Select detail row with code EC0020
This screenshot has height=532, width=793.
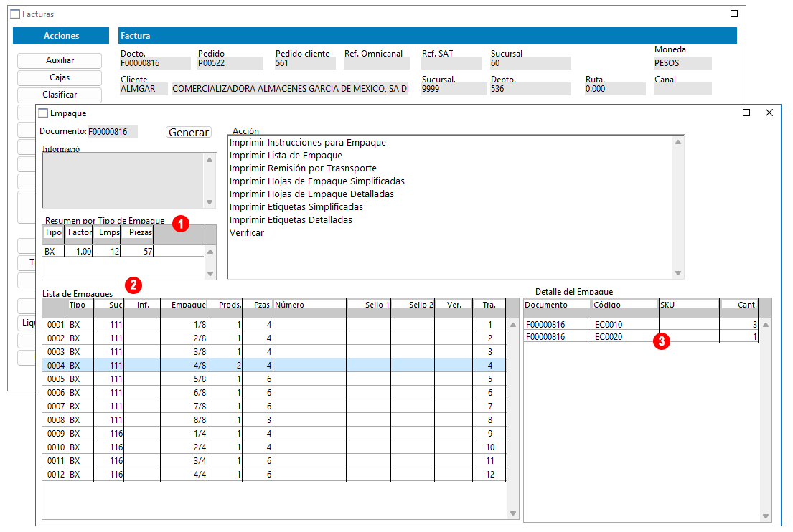(641, 336)
